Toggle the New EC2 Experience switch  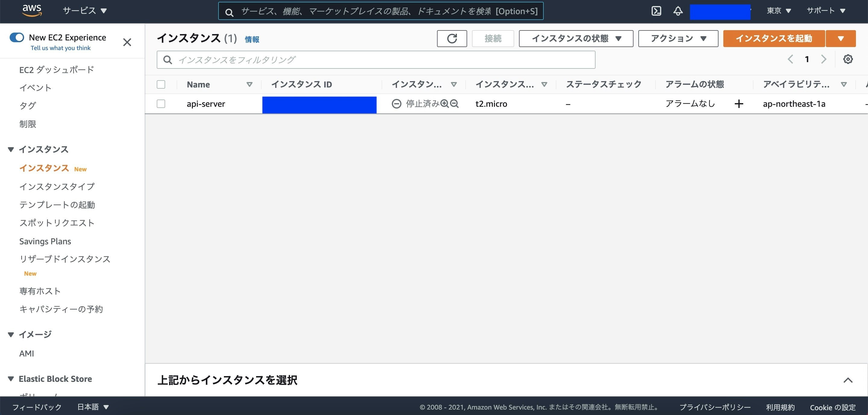(x=17, y=37)
